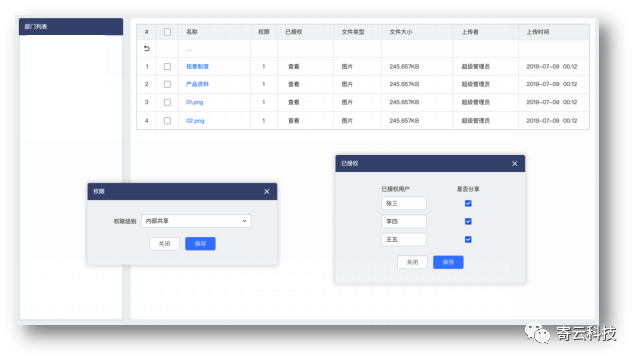Click the 是否分享 label

coord(468,189)
